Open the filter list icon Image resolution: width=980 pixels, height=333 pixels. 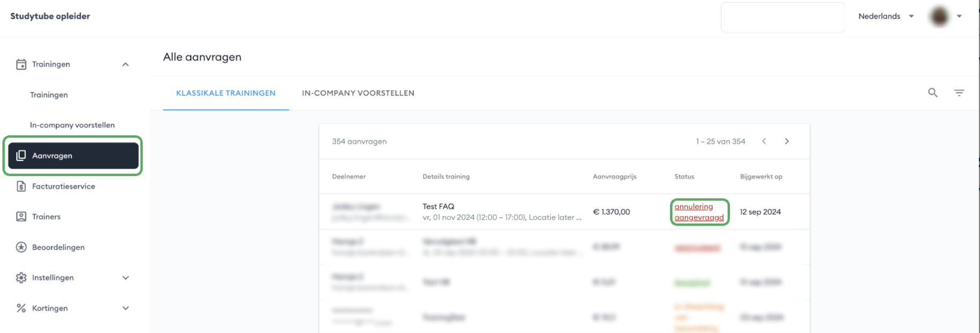point(959,92)
